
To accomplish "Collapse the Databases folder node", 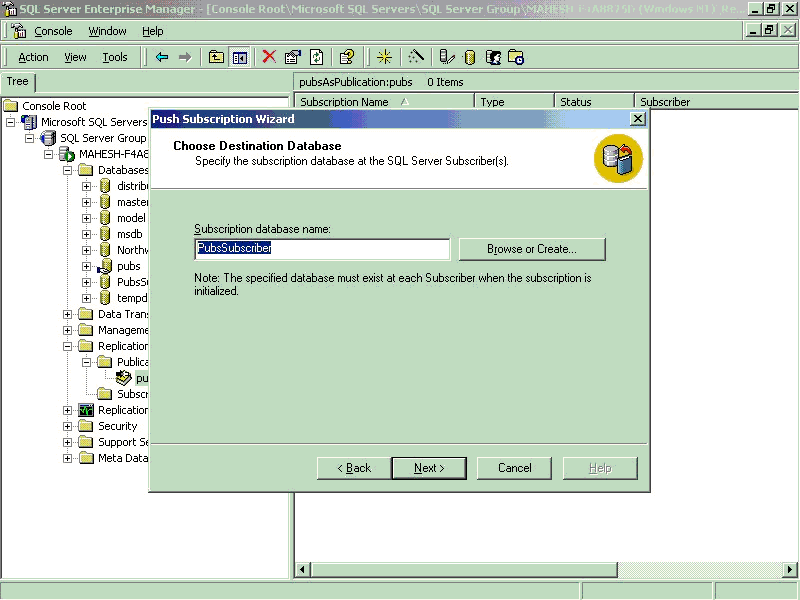I will (x=68, y=170).
